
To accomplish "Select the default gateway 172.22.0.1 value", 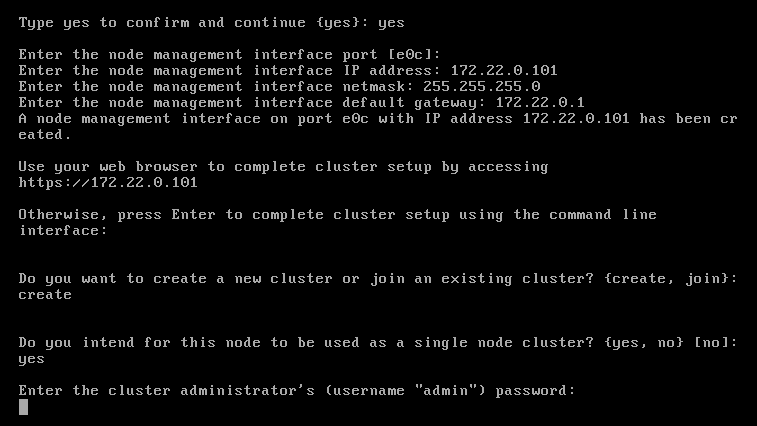I will (540, 102).
